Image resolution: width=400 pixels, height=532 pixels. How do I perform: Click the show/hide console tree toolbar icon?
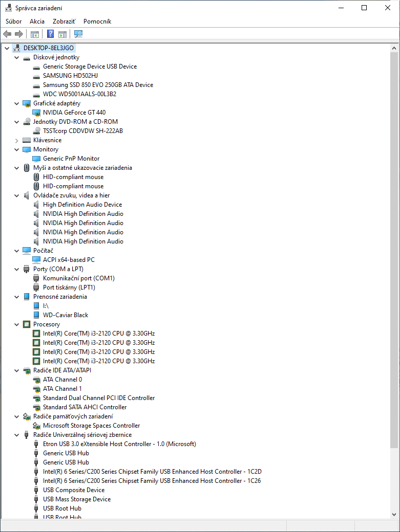point(35,34)
